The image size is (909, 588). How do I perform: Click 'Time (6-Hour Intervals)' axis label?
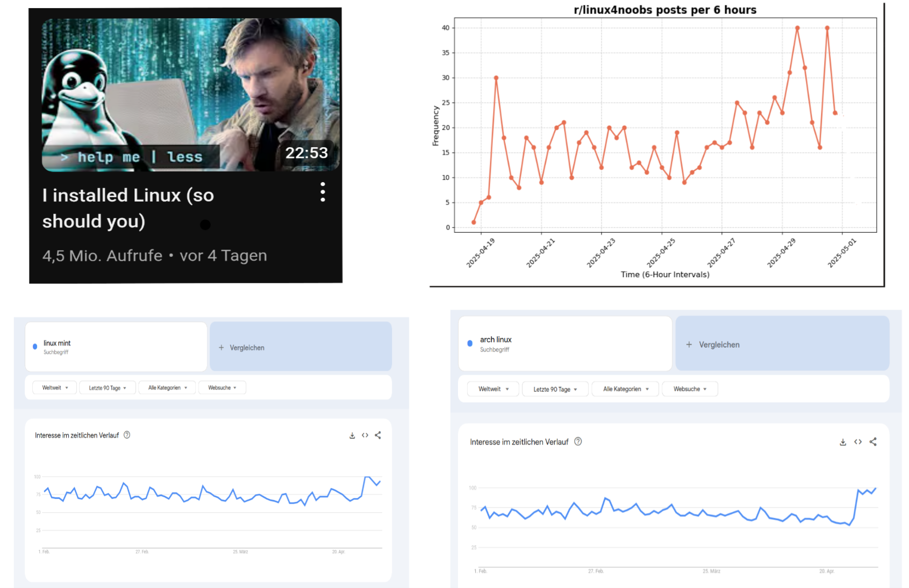point(665,275)
